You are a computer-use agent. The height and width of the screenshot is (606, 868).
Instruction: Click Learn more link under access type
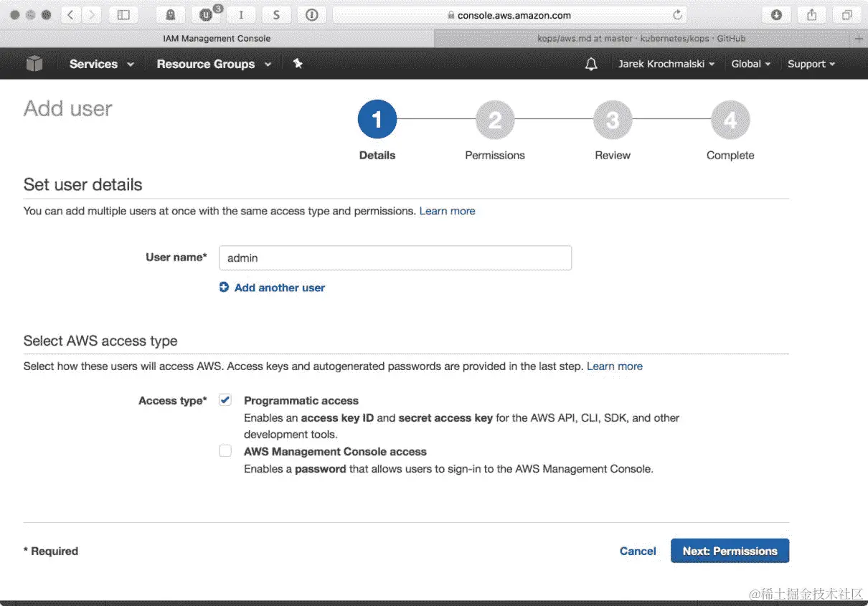tap(615, 366)
